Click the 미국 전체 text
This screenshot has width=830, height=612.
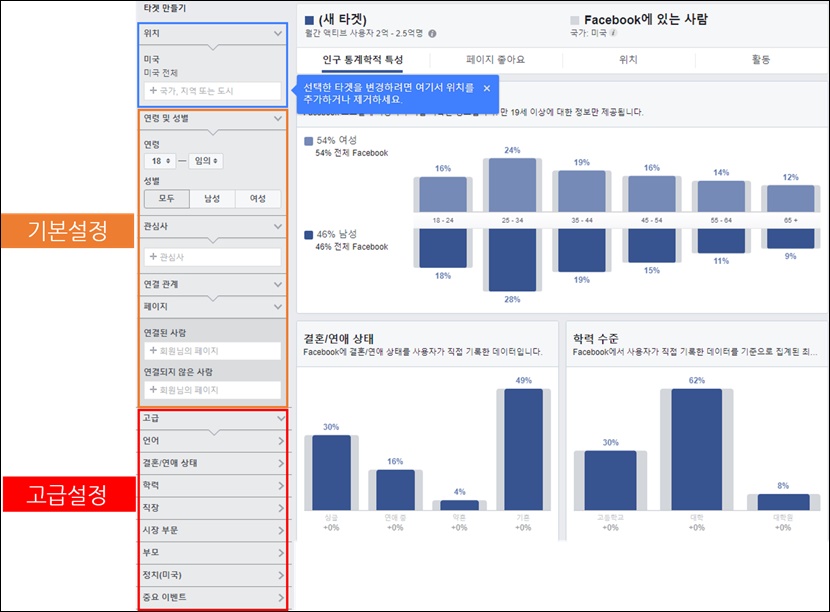click(160, 73)
